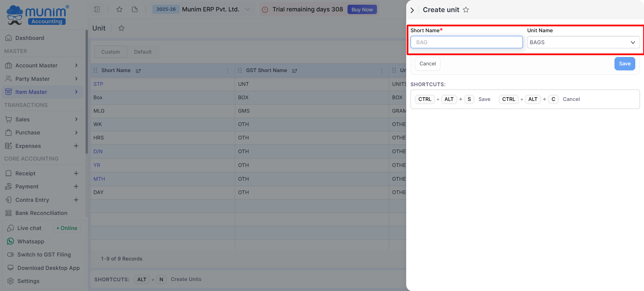Screen dimensions: 644x291
Task: Focus the Short Name input field
Action: pos(466,43)
